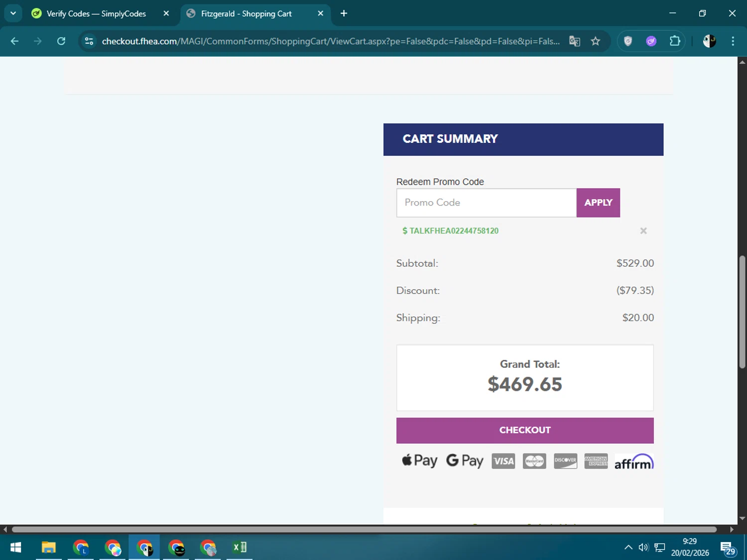This screenshot has height=560, width=747.
Task: Click the American Express logo
Action: click(596, 461)
